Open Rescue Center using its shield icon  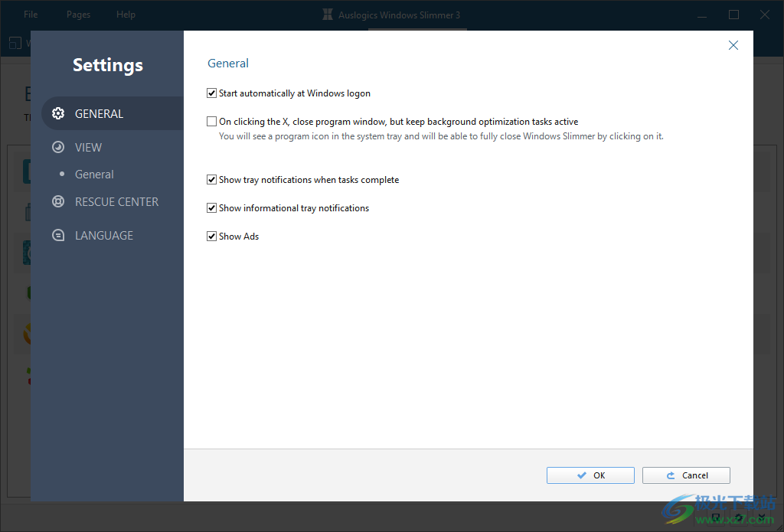pos(58,201)
